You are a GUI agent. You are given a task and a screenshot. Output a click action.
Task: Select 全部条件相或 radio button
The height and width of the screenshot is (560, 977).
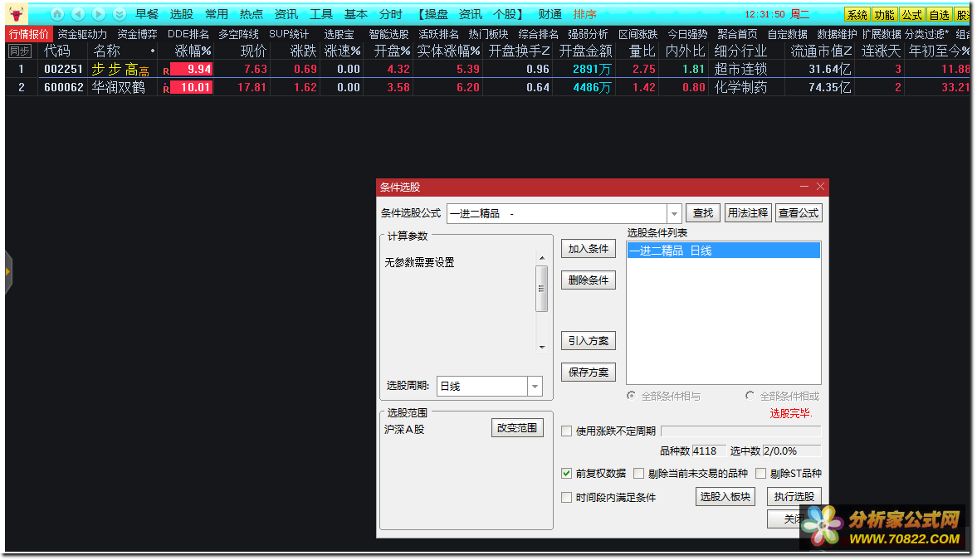point(750,396)
